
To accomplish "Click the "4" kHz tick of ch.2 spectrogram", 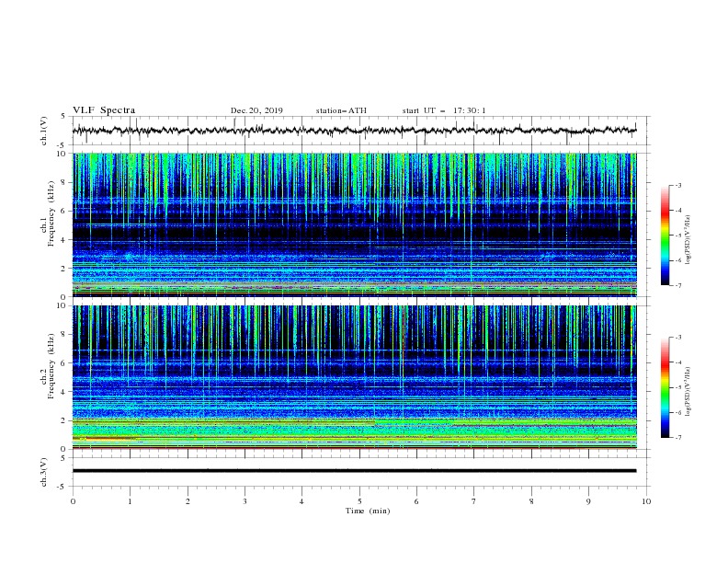I will tap(63, 392).
